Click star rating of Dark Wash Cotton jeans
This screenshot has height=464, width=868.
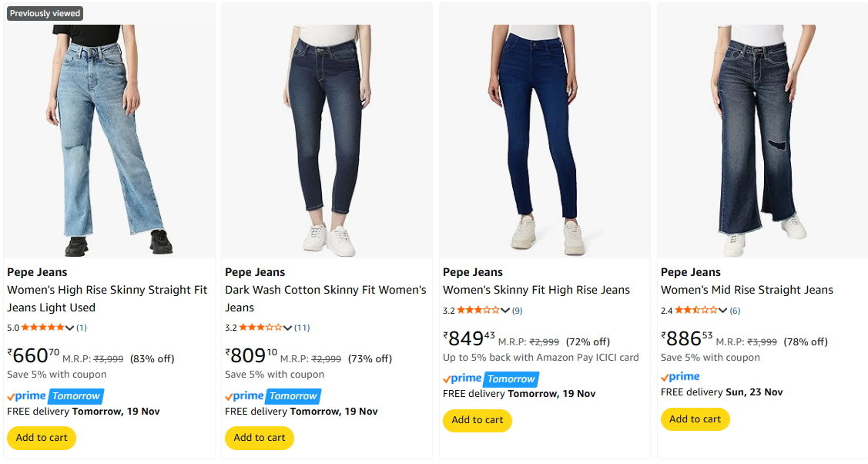coord(261,328)
